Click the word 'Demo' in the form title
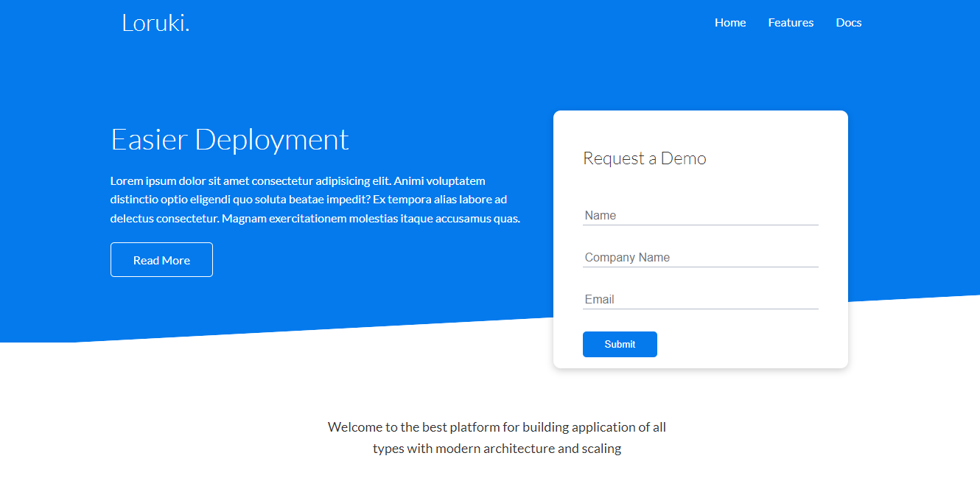This screenshot has height=481, width=980. pyautogui.click(x=683, y=158)
